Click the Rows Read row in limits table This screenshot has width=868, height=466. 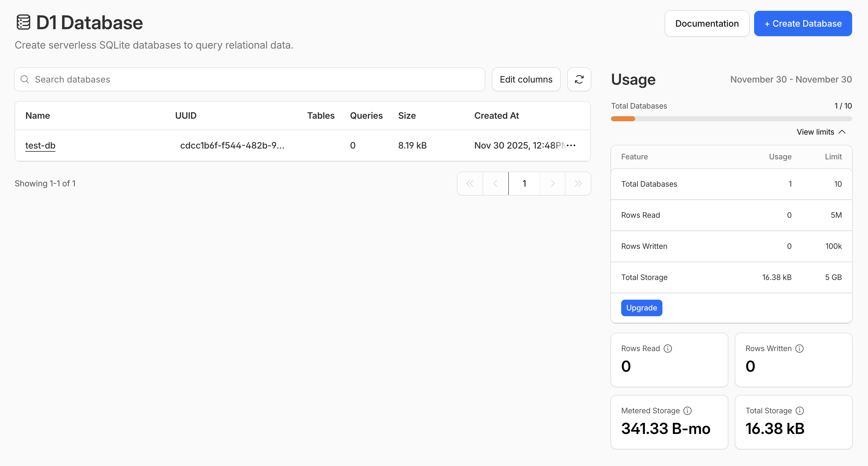point(732,215)
